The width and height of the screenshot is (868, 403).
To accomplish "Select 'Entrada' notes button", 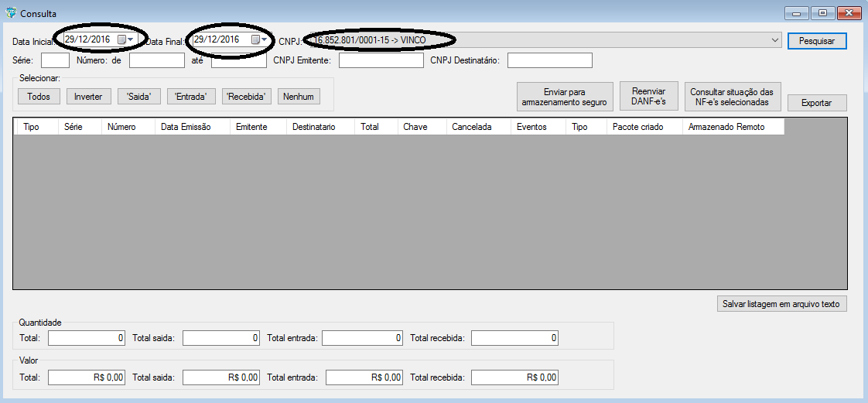I will coord(191,97).
